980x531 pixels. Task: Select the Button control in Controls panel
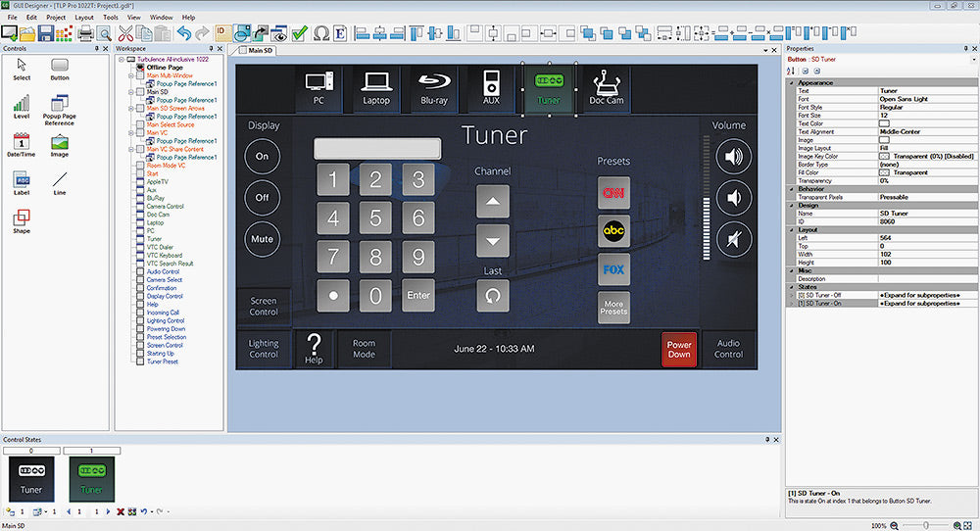click(60, 70)
